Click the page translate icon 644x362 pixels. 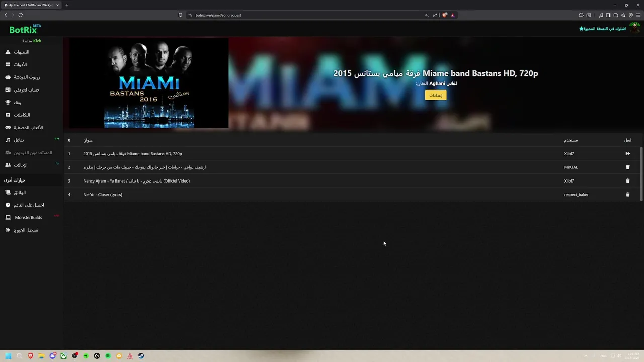coord(427,15)
